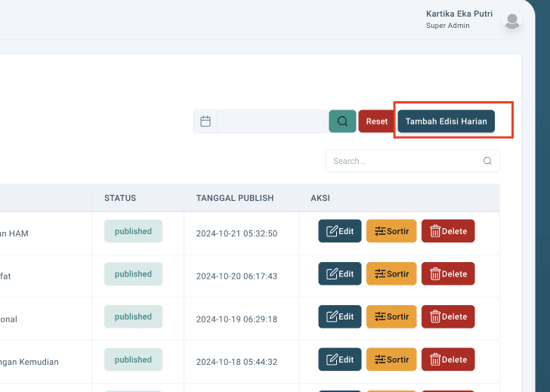Click the calendar icon in date filter

[x=205, y=122]
